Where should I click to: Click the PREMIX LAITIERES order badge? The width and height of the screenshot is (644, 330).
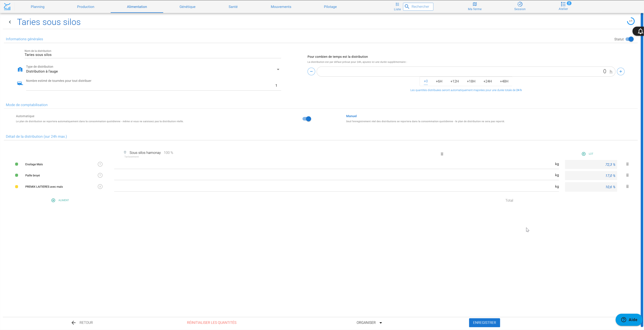click(100, 187)
